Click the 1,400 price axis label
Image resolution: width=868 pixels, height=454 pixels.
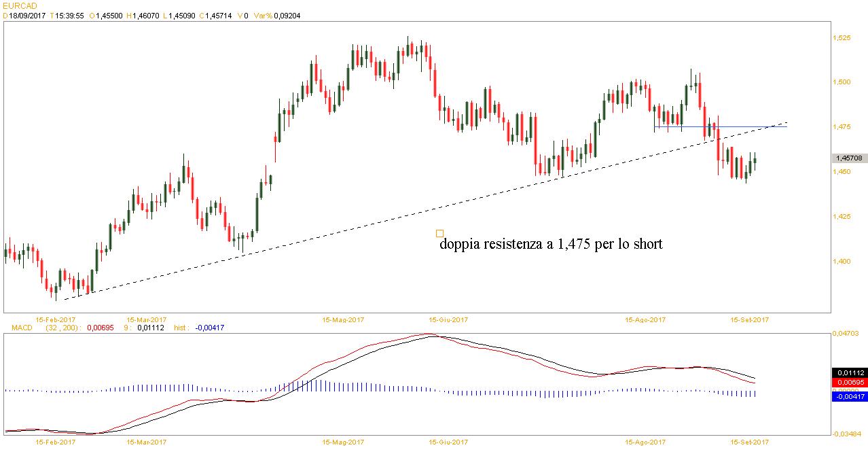[842, 261]
